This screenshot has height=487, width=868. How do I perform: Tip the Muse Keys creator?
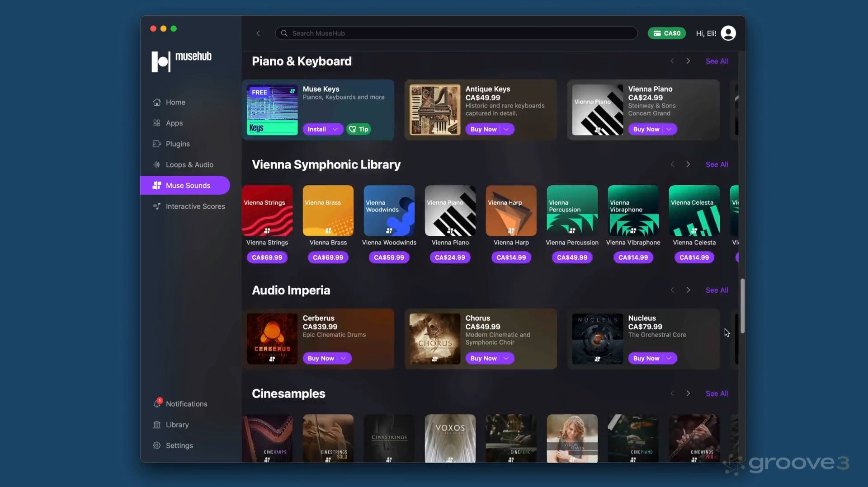click(359, 129)
